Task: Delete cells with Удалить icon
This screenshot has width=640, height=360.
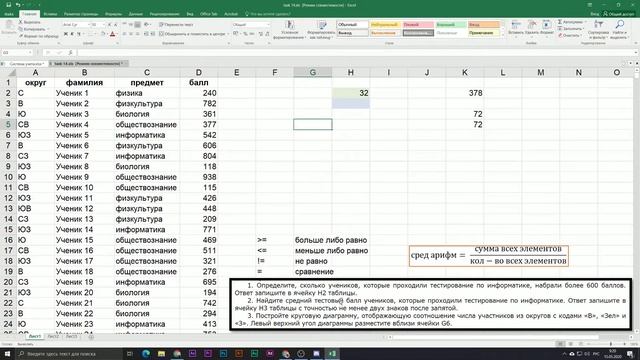Action: (531, 28)
